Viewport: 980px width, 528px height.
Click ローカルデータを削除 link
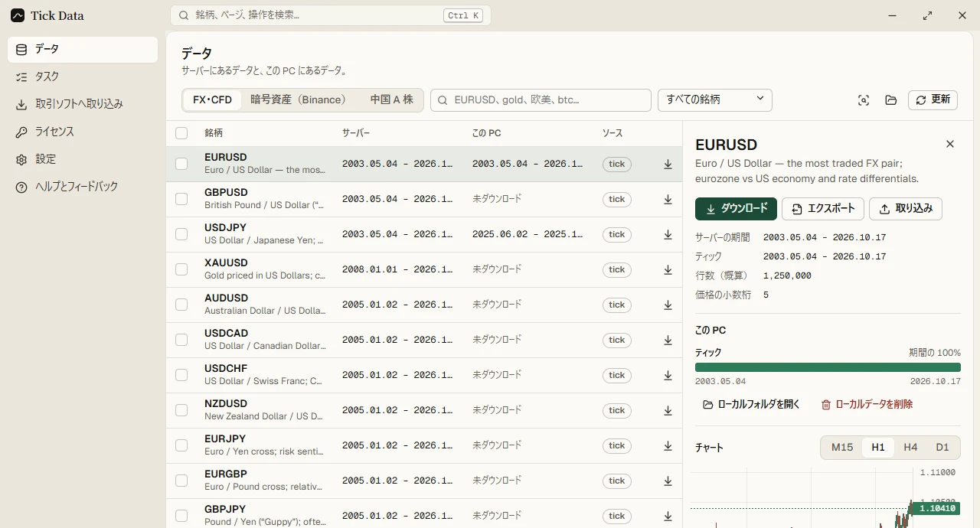tap(867, 404)
